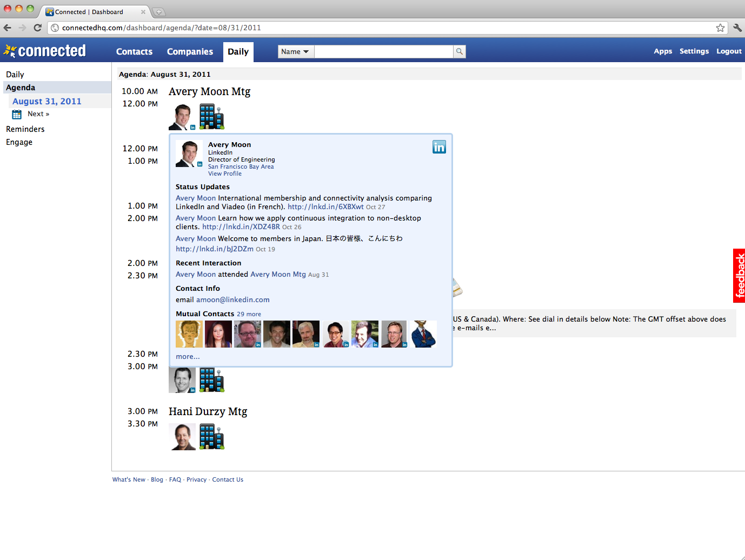Click the Connected logo in header
Viewport: 745px width, 560px height.
click(x=45, y=51)
